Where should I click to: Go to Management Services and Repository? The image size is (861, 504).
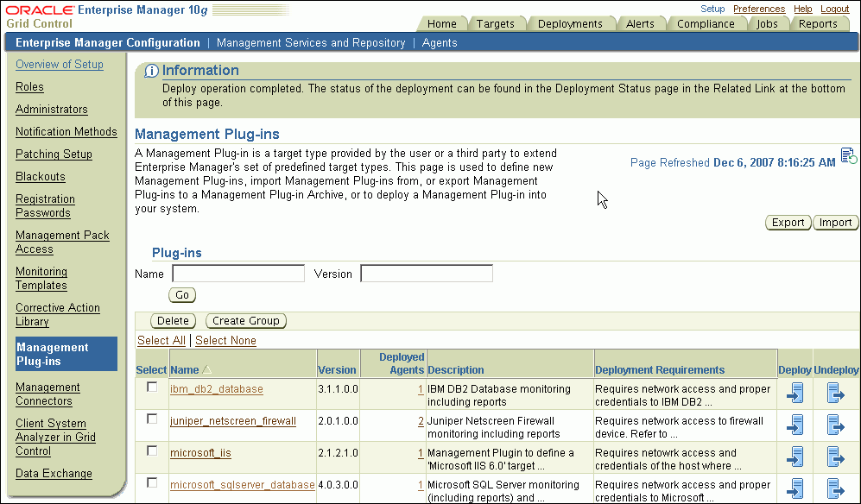click(x=311, y=42)
